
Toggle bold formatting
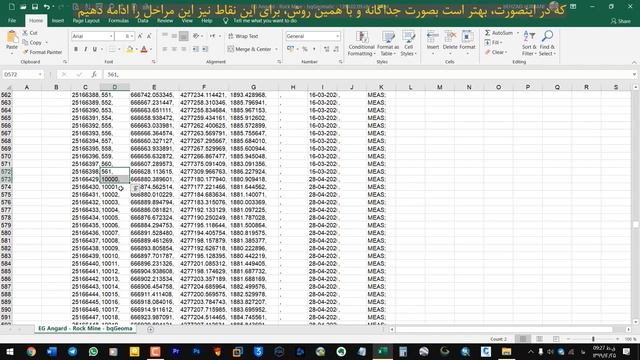[x=76, y=49]
